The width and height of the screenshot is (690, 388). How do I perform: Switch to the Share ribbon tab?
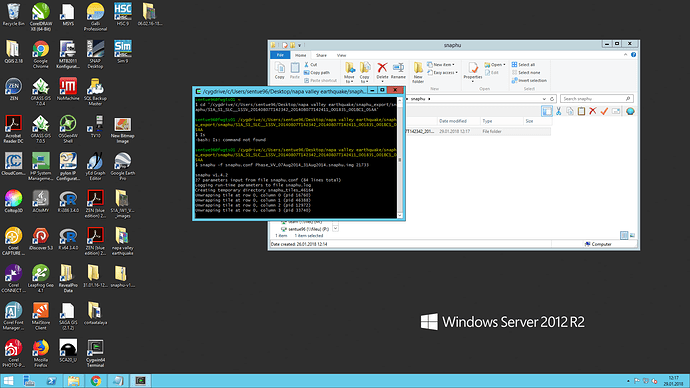(x=321, y=55)
